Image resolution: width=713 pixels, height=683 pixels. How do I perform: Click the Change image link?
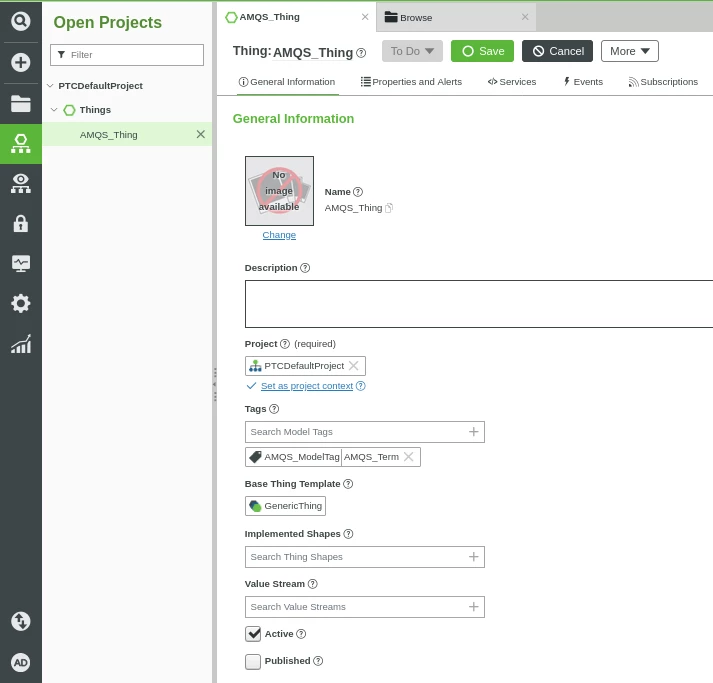tap(279, 235)
